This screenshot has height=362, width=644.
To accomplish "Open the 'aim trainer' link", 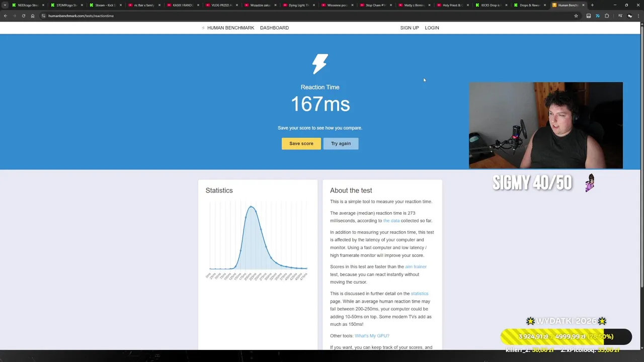I will click(x=416, y=266).
